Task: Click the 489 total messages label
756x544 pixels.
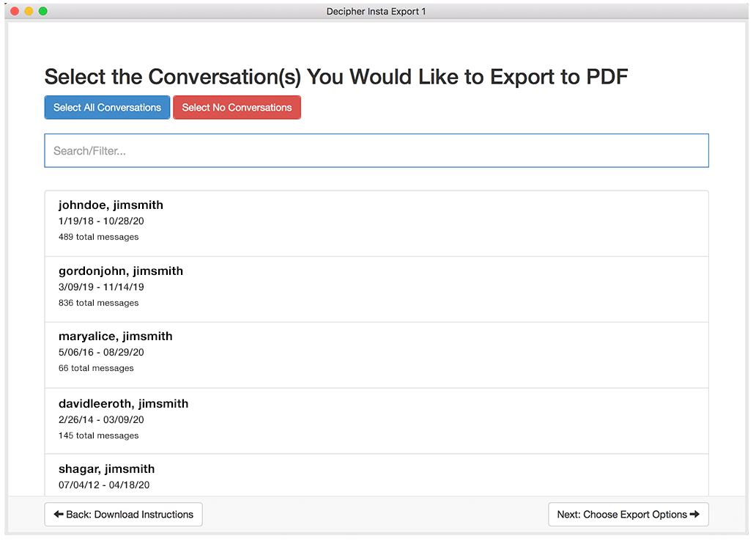Action: coord(97,237)
